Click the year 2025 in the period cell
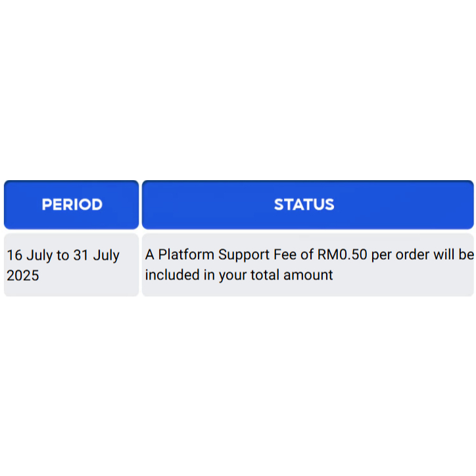Viewport: 476px width, 476px height. click(x=23, y=275)
